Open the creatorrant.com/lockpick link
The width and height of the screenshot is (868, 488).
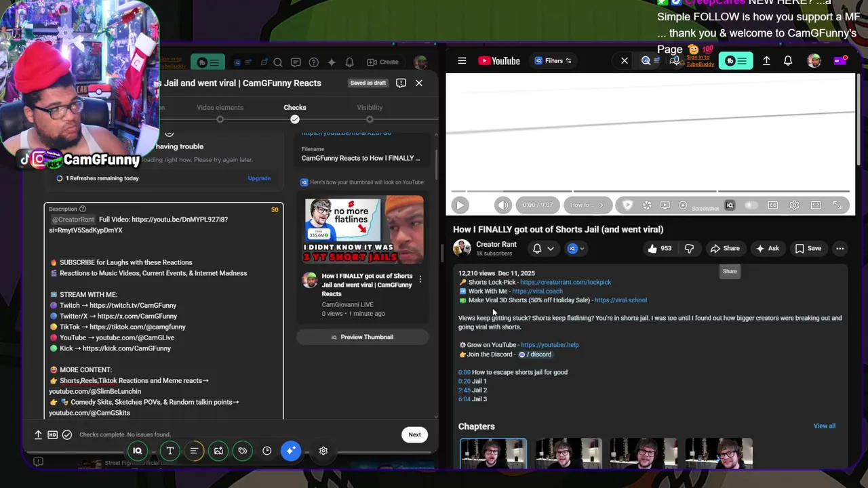point(566,282)
